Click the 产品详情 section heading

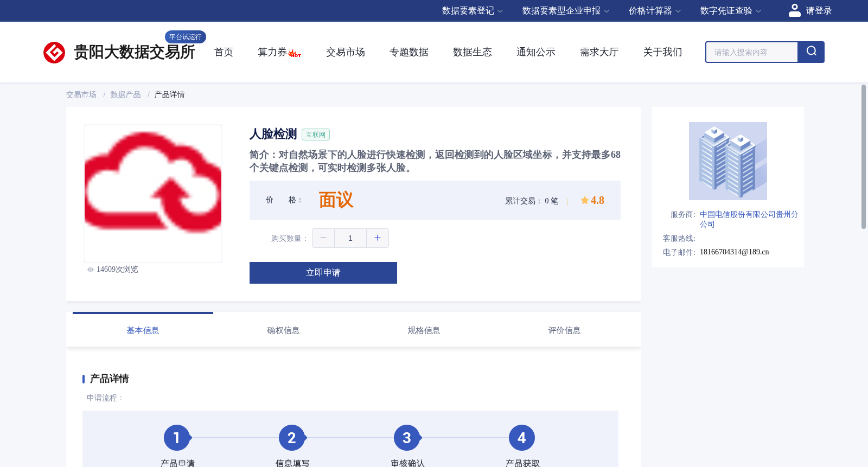[x=110, y=379]
